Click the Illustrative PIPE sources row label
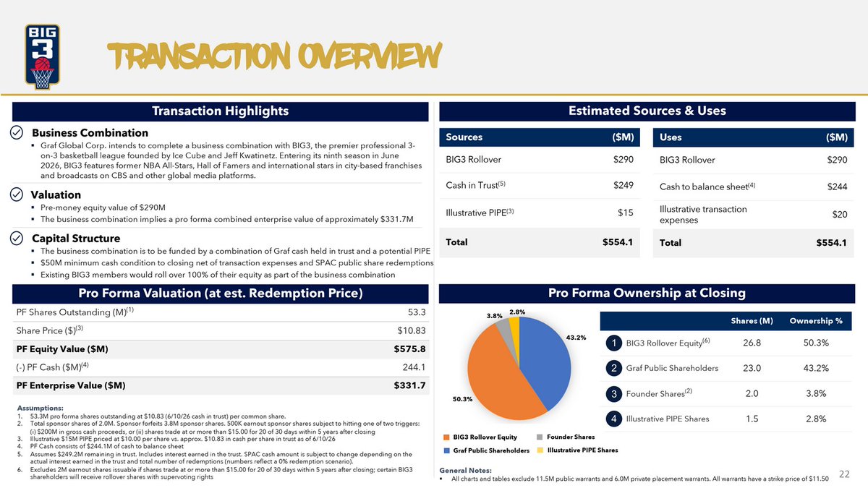The height and width of the screenshot is (488, 868). [479, 213]
